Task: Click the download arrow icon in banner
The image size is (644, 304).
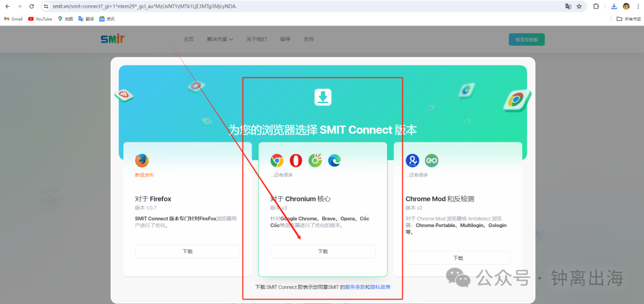Action: [323, 97]
